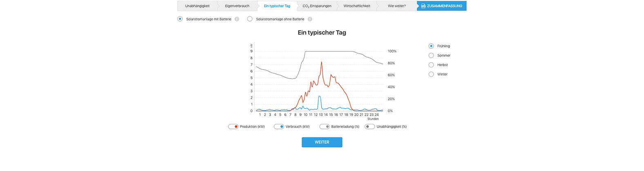644x171 pixels.
Task: Choose the Frühling season
Action: pyautogui.click(x=431, y=46)
